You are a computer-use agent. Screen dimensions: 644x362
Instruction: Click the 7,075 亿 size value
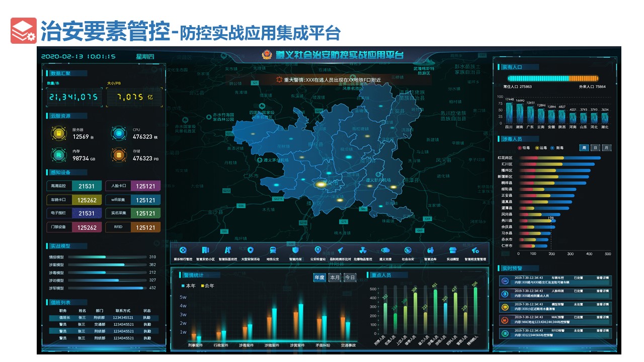(x=134, y=97)
